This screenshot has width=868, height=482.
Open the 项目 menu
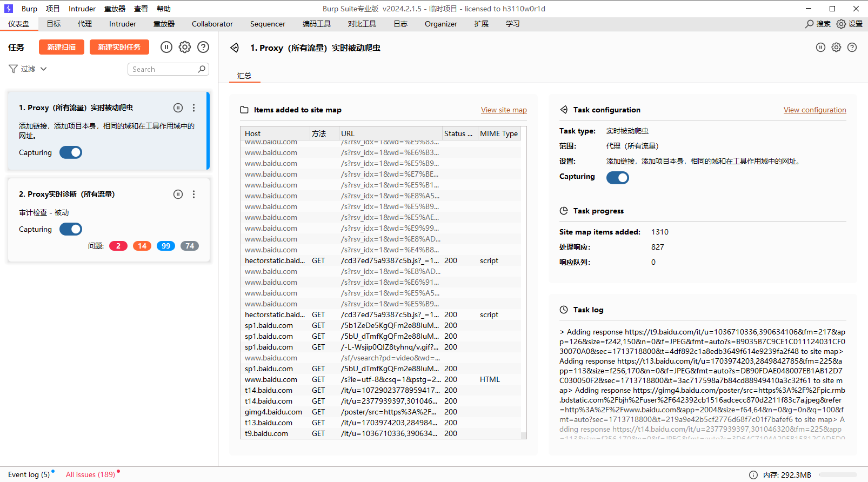coord(53,9)
